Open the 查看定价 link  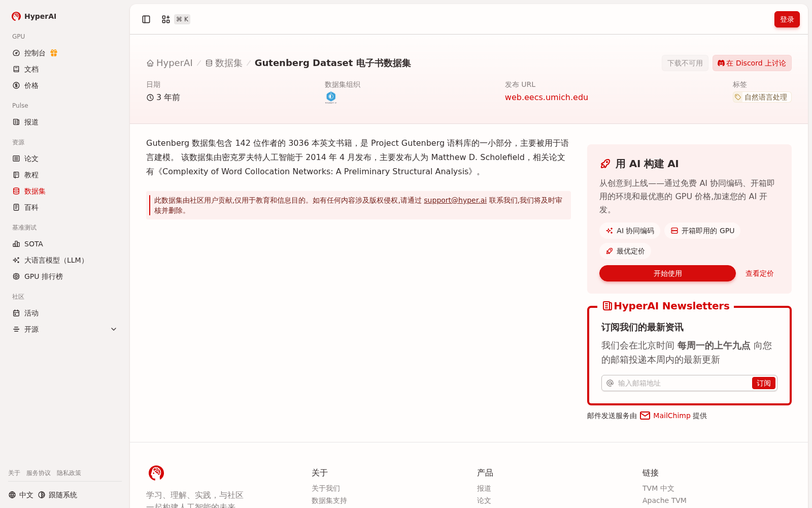(x=760, y=273)
